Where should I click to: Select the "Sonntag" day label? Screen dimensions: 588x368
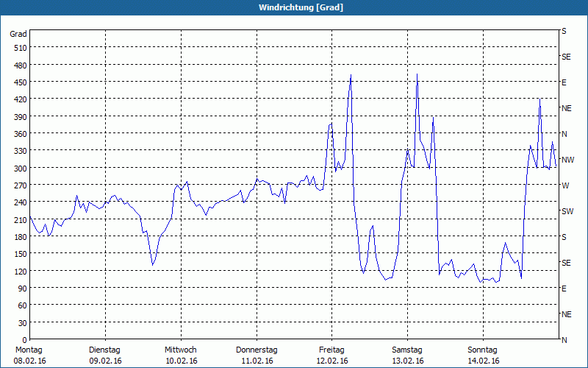point(482,350)
